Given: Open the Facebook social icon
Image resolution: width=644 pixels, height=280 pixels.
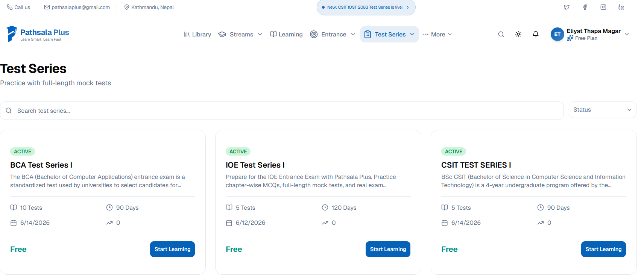Looking at the screenshot, I should [585, 7].
